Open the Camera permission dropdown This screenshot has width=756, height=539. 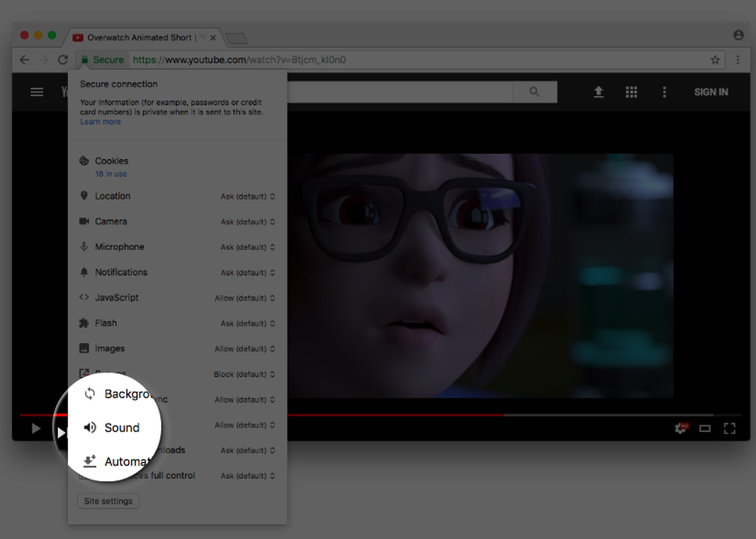(x=248, y=222)
